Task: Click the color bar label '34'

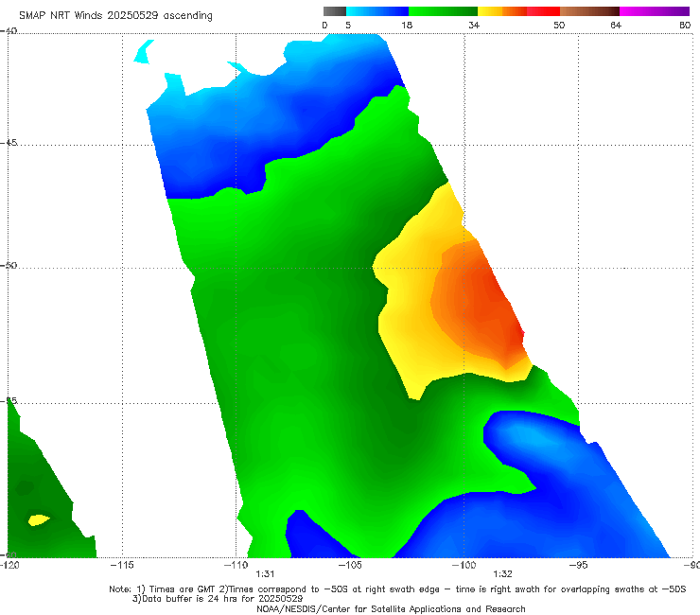Action: coord(474,25)
